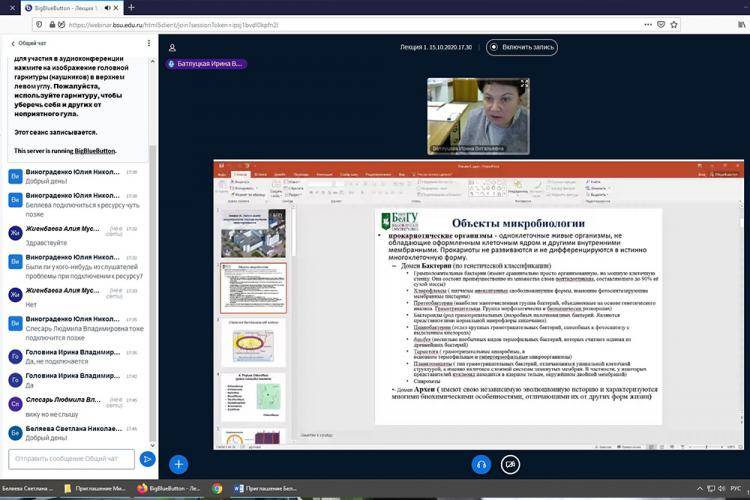Select the second slide thumbnail in PowerPoint

(x=253, y=287)
